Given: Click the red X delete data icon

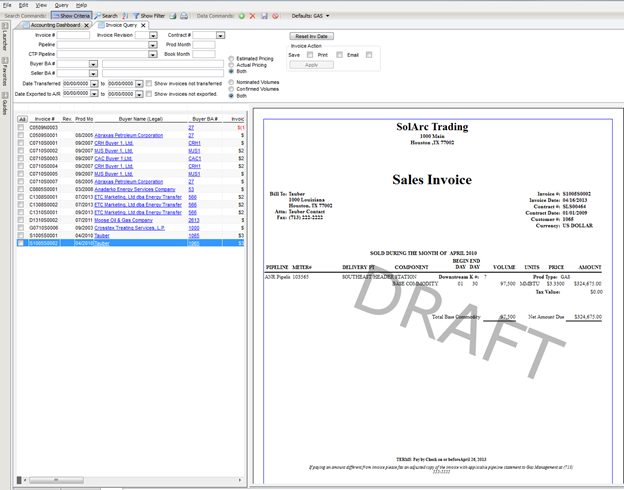Looking at the screenshot, I should (x=253, y=16).
